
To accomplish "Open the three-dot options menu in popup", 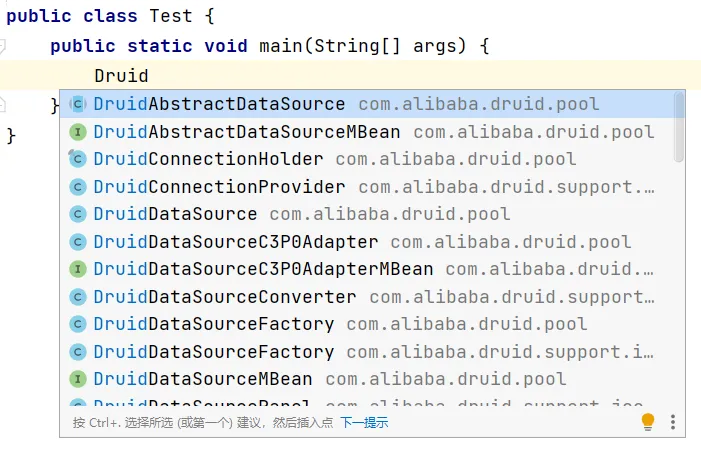I will (673, 422).
